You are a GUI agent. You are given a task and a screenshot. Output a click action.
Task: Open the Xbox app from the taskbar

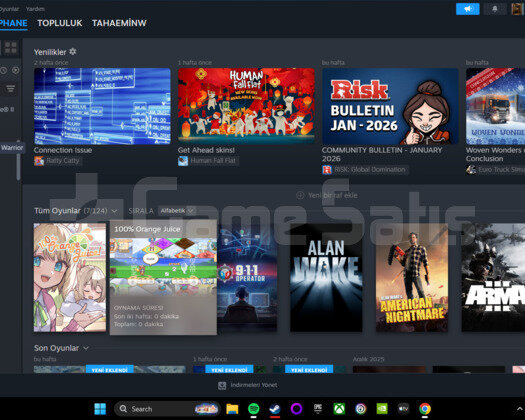pyautogui.click(x=339, y=409)
